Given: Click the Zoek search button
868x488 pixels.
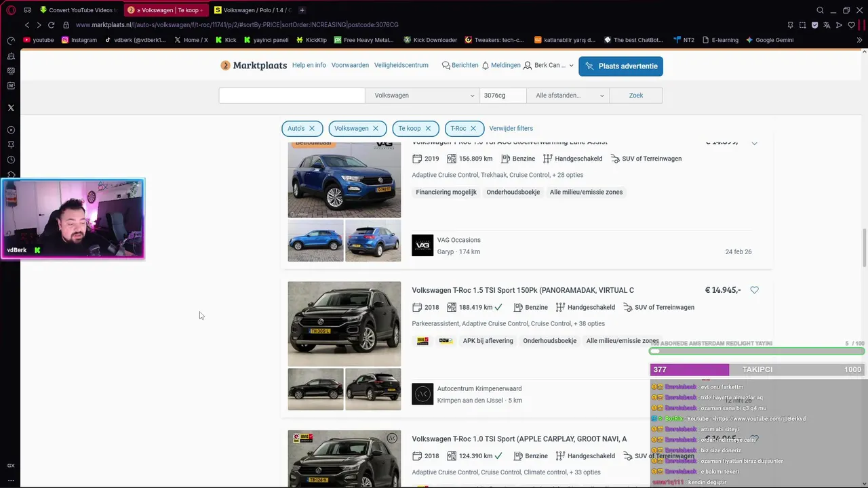Looking at the screenshot, I should click(x=636, y=96).
